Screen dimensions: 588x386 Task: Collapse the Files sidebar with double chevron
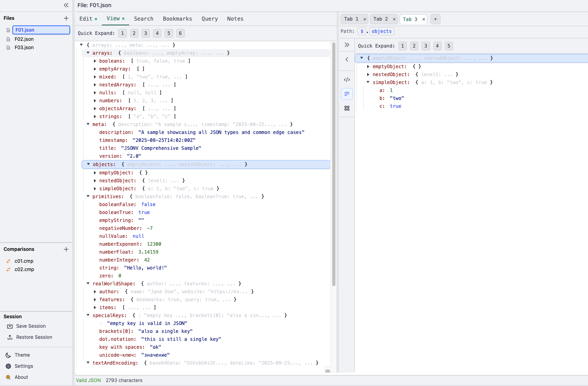(66, 5)
